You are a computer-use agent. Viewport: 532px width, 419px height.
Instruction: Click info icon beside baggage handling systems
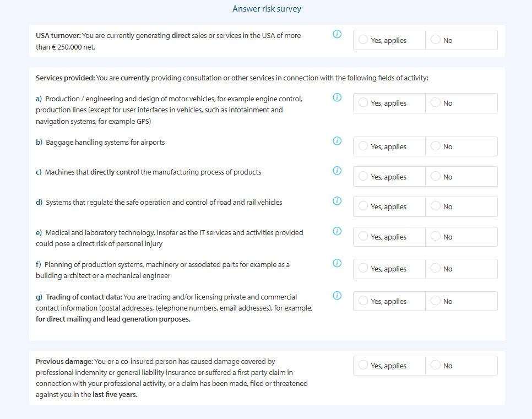click(x=337, y=141)
